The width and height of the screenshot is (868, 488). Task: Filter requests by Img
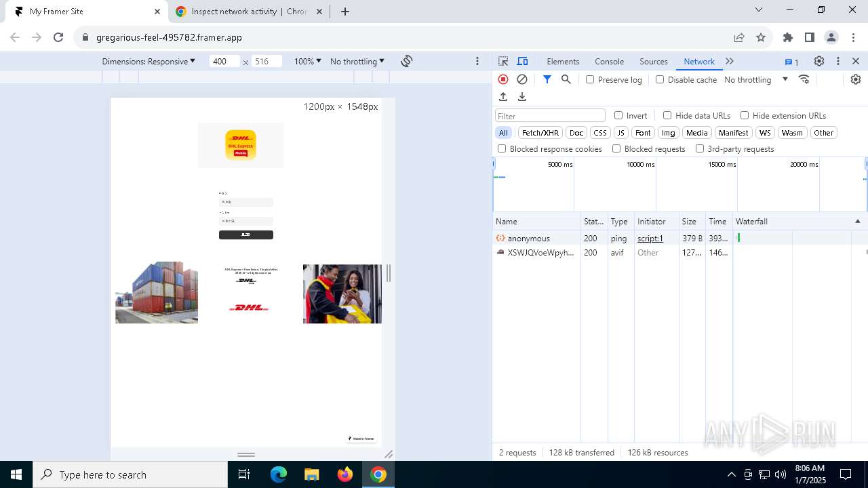point(669,133)
